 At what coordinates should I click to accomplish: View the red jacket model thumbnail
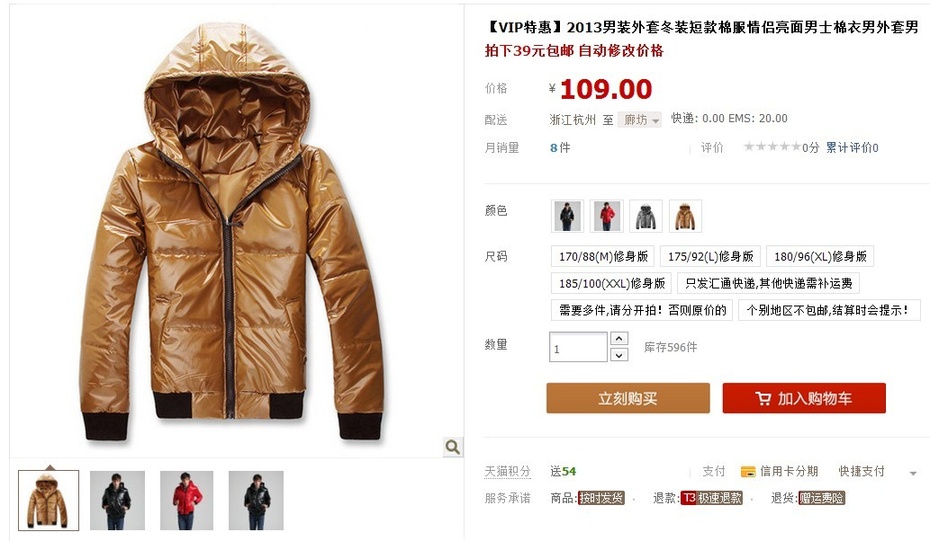186,500
